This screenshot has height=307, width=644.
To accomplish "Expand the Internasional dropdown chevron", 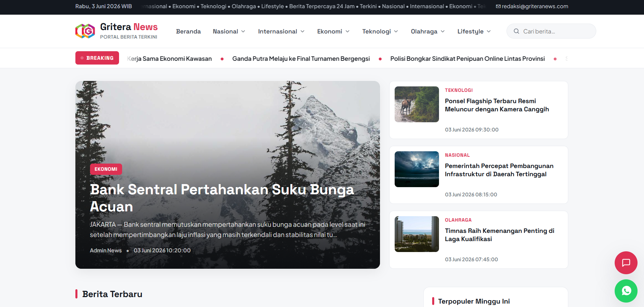I will coord(303,31).
